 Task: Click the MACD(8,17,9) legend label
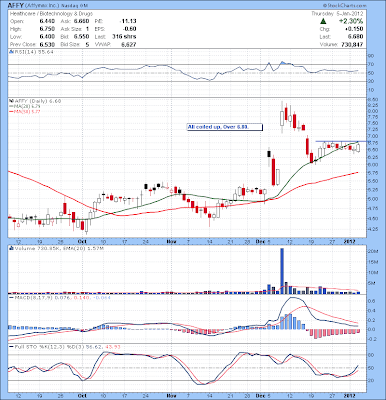tap(59, 297)
